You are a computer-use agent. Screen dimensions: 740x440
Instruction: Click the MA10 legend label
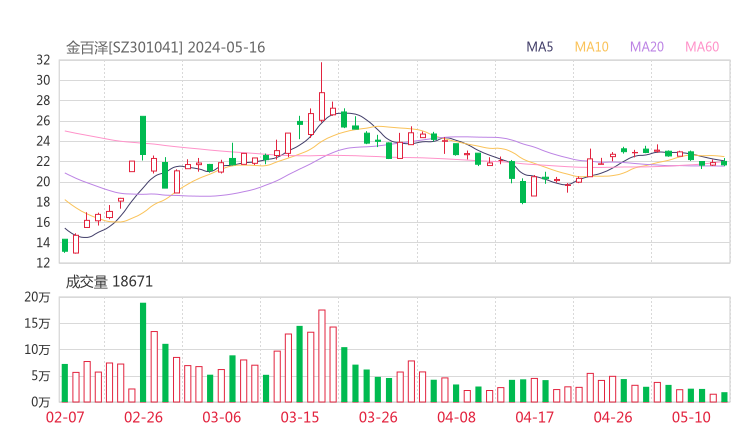coord(591,47)
